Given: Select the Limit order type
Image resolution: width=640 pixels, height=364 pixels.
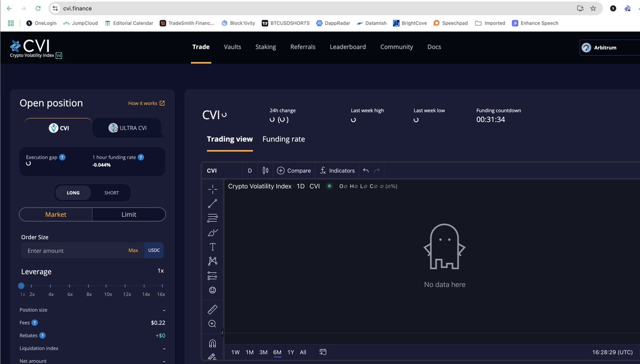Looking at the screenshot, I should pyautogui.click(x=129, y=214).
